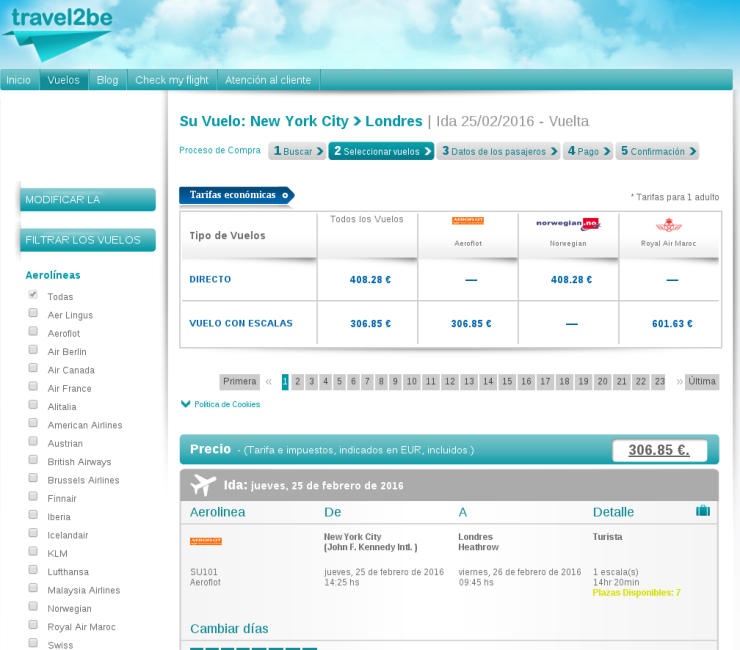Jump to results page 12
The width and height of the screenshot is (740, 650).
click(x=450, y=381)
